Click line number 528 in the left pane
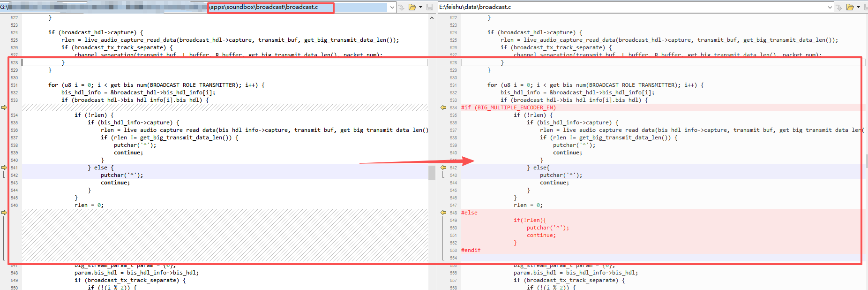This screenshot has height=290, width=868. pyautogui.click(x=14, y=62)
